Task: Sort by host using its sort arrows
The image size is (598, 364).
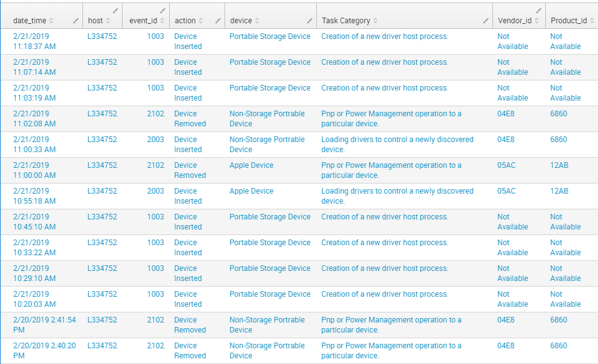Action: (108, 21)
